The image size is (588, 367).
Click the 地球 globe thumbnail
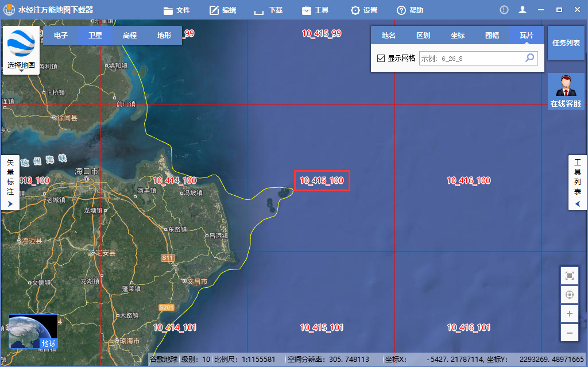click(33, 331)
